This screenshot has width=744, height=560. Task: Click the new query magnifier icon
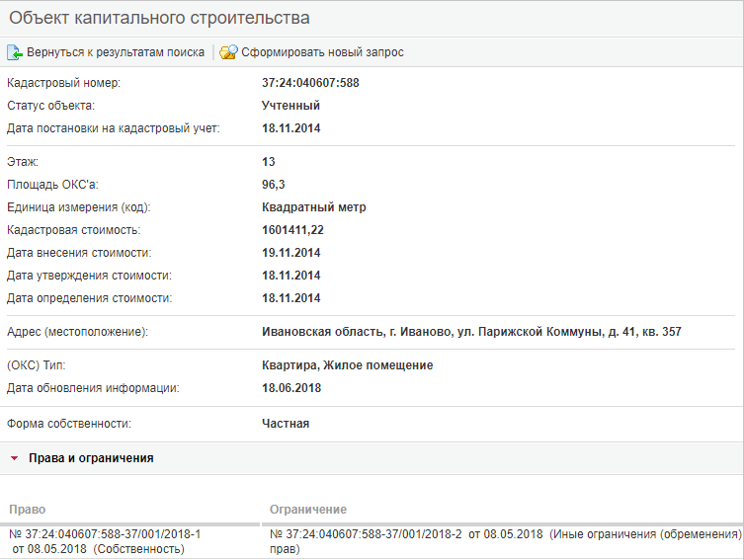[x=228, y=52]
